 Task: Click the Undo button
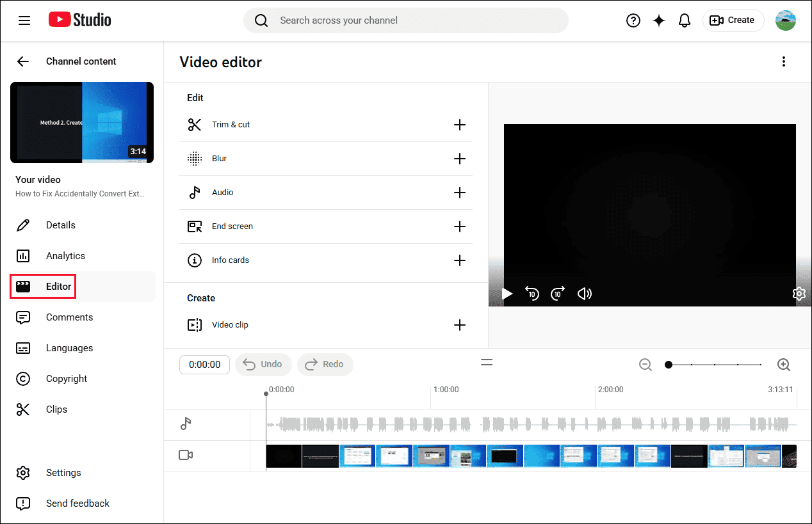coord(263,364)
